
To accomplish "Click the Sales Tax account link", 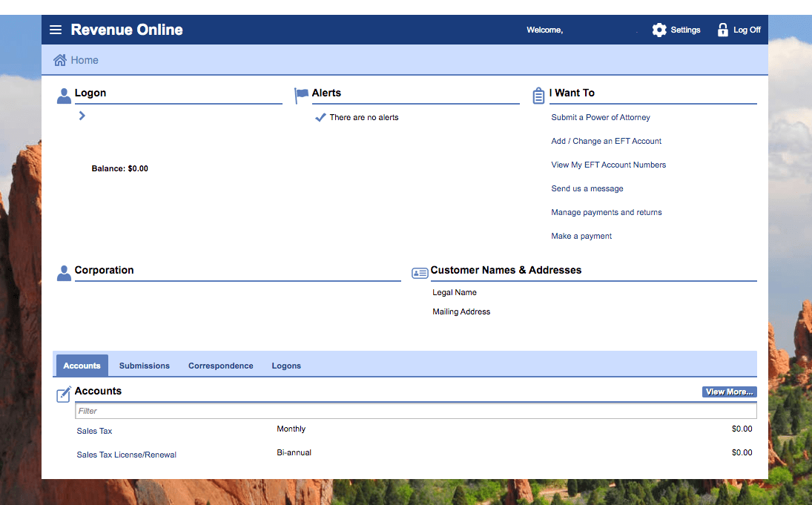I will coord(94,431).
